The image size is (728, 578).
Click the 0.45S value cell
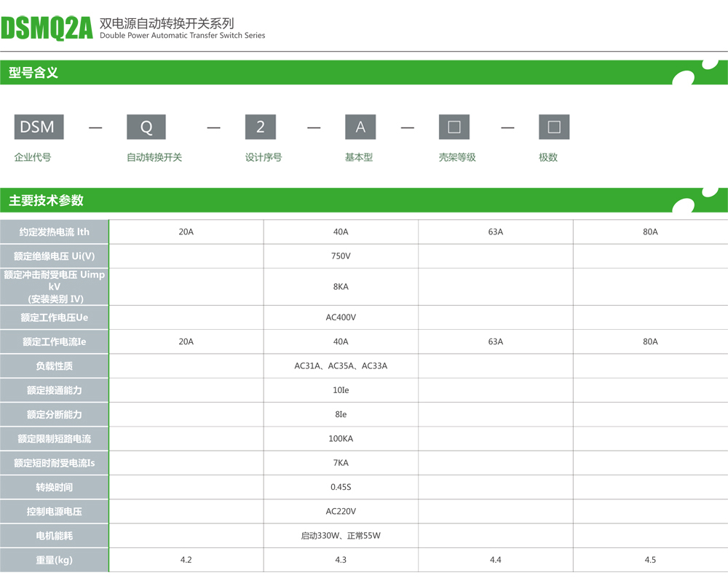341,487
